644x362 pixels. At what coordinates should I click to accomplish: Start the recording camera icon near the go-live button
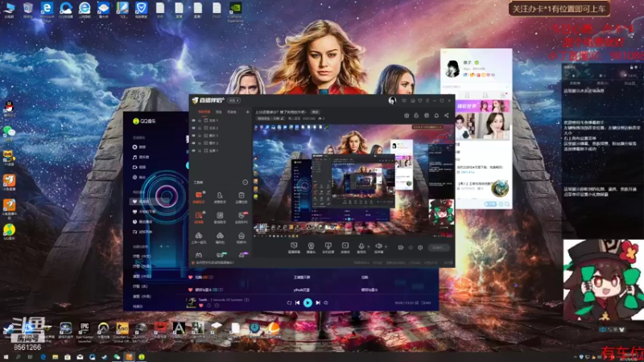pos(400,248)
